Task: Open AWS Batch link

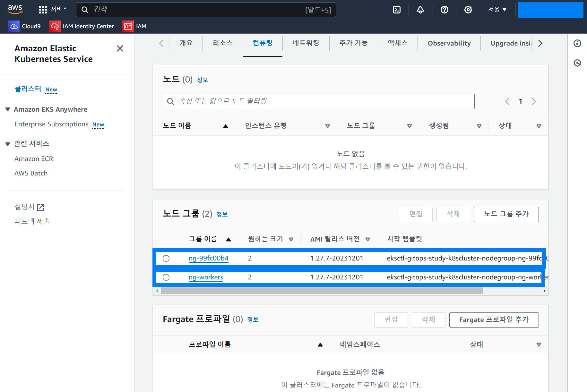Action: [31, 174]
